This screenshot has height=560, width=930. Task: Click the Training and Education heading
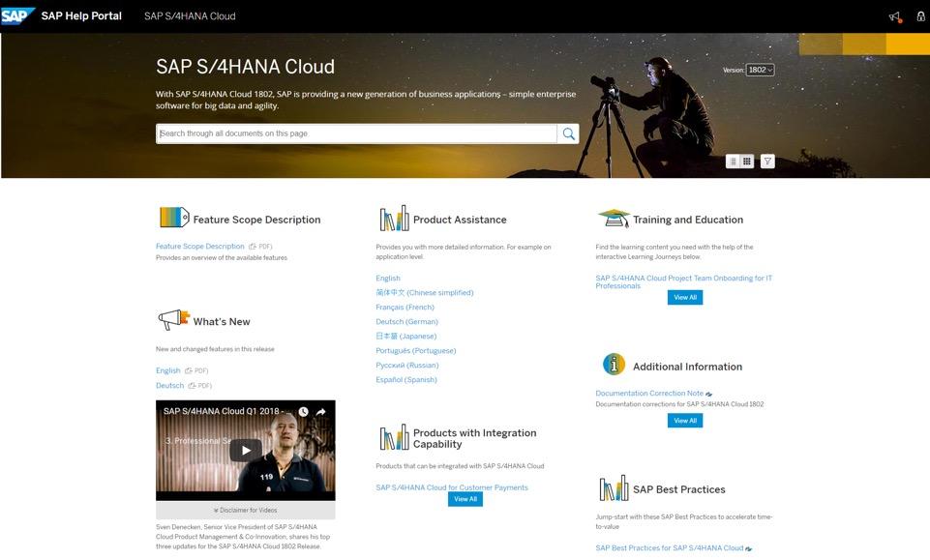coord(688,220)
